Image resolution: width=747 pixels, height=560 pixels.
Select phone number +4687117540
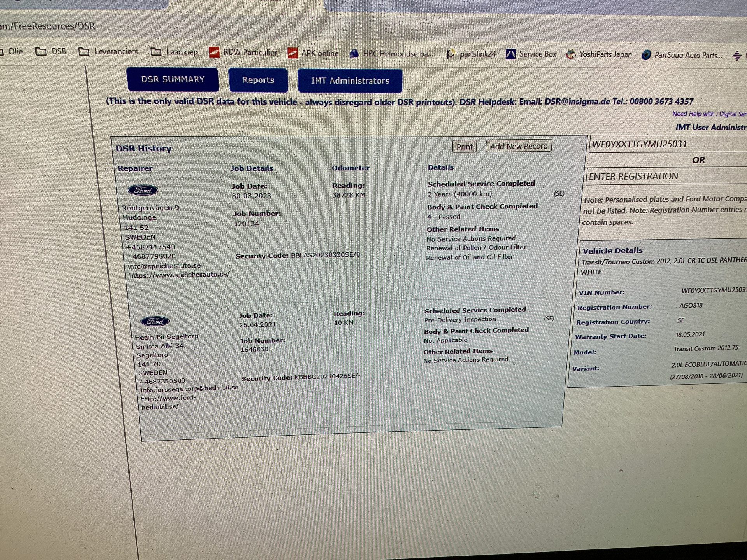[151, 247]
